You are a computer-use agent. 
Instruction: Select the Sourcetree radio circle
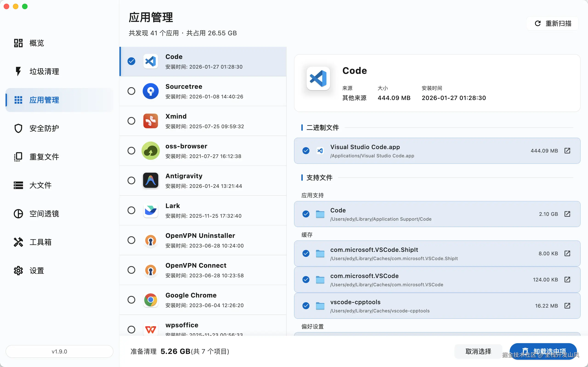coord(131,91)
